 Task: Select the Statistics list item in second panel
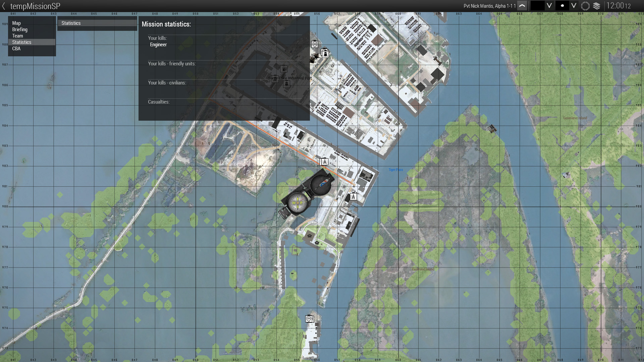click(97, 23)
